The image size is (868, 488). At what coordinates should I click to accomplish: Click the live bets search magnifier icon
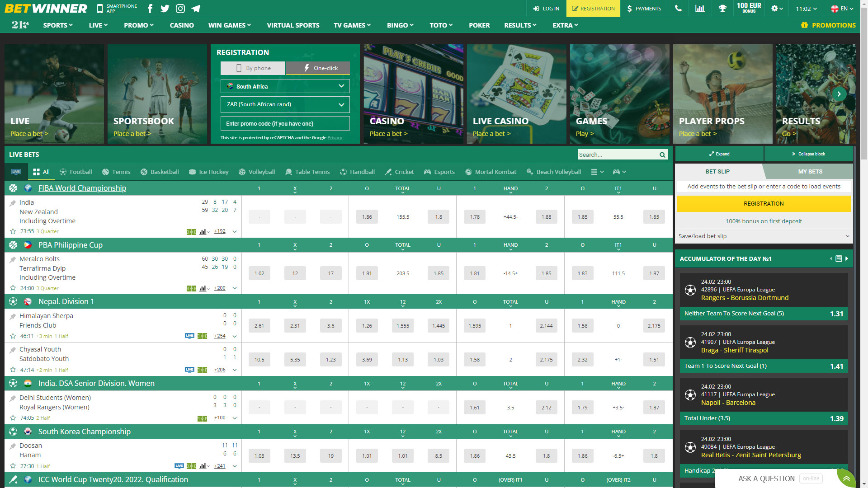pyautogui.click(x=662, y=155)
